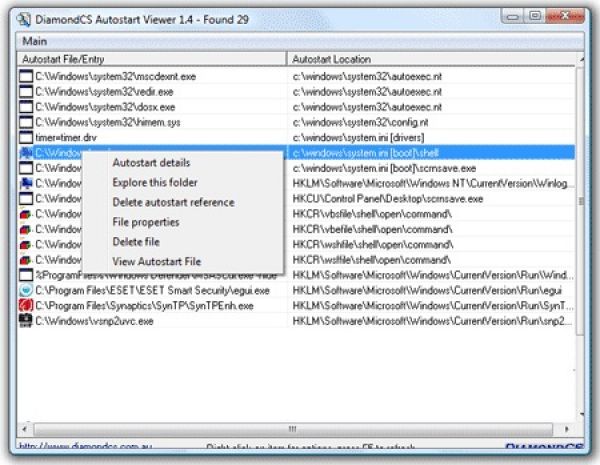Choose Explore this folder
The width and height of the screenshot is (600, 465).
point(155,183)
